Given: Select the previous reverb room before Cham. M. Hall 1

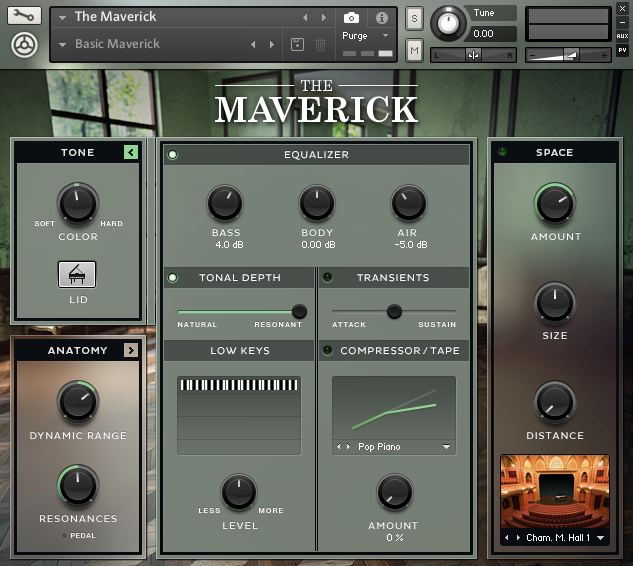Looking at the screenshot, I should pos(507,538).
